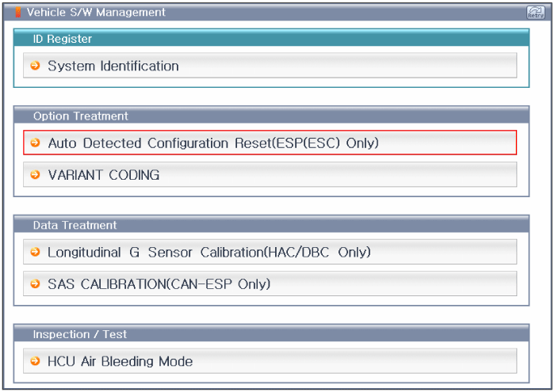Click the Vehicle S/W Management title icon
The image size is (555, 392).
point(17,13)
